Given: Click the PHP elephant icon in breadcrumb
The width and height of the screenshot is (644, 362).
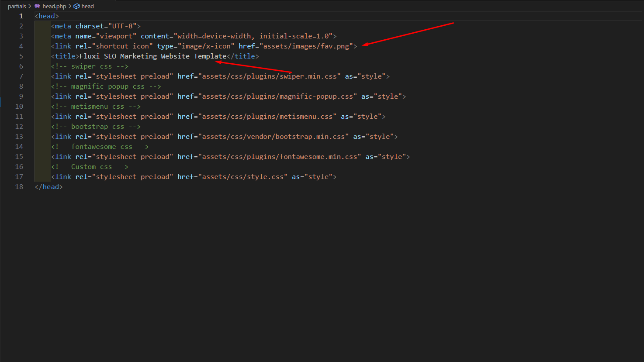Looking at the screenshot, I should coord(37,6).
